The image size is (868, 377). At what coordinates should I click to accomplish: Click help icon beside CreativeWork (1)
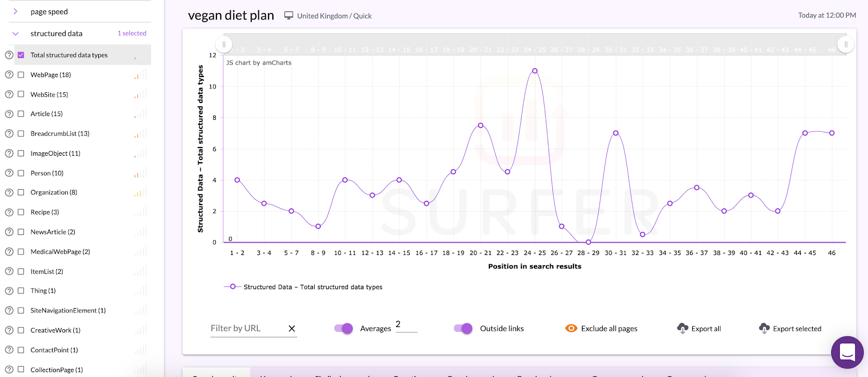click(x=9, y=330)
